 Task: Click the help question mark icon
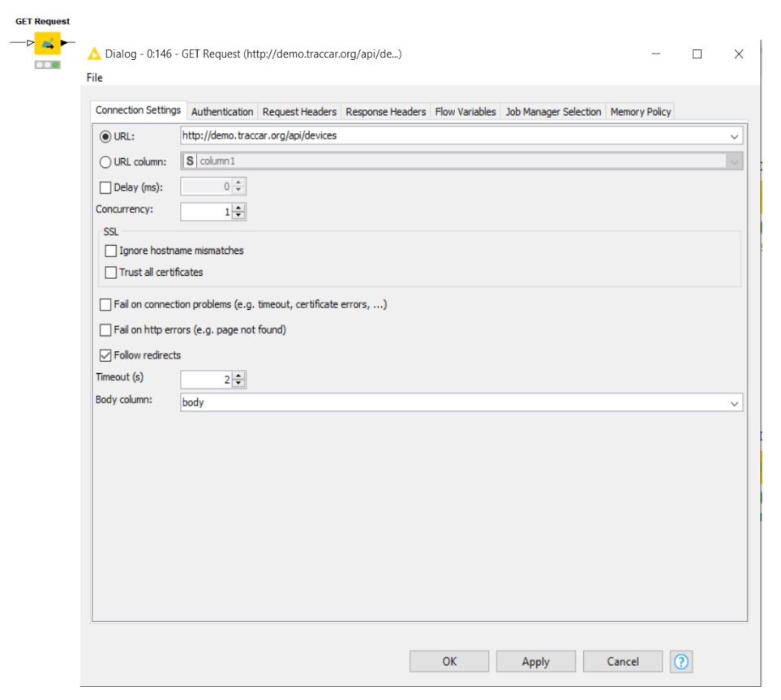(x=681, y=662)
